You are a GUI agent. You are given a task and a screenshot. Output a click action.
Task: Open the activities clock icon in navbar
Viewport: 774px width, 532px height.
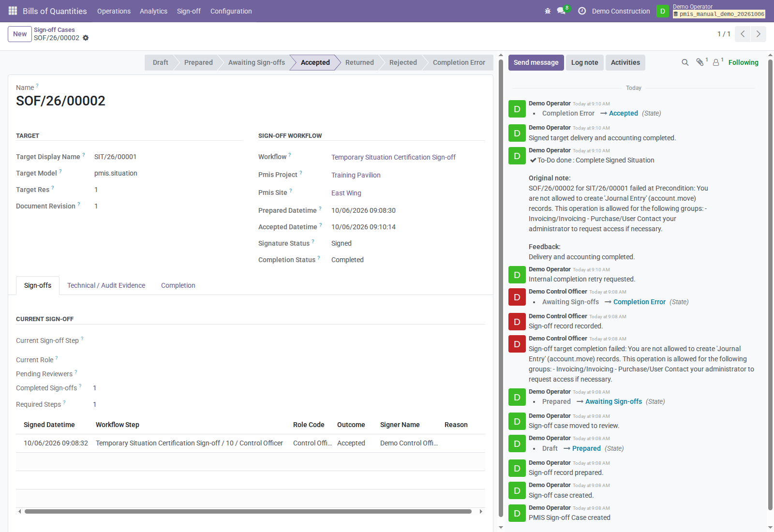tap(582, 11)
